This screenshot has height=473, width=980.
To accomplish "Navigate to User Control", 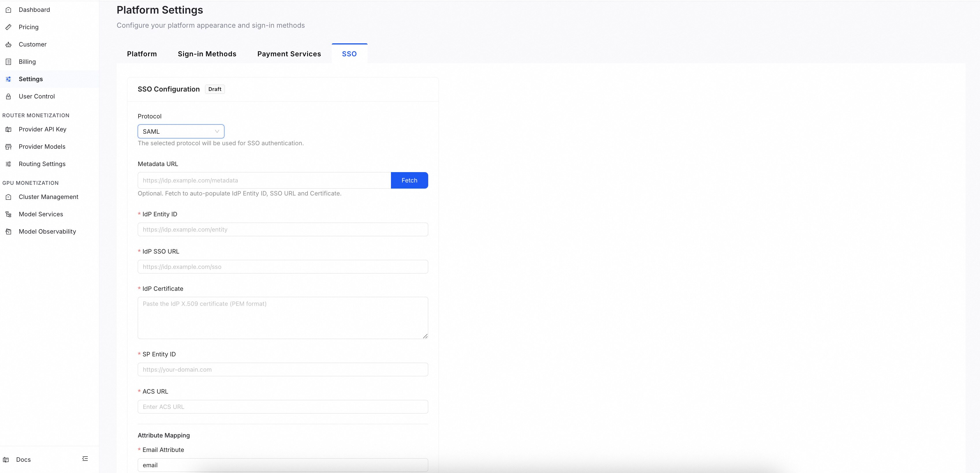I will tap(49, 97).
